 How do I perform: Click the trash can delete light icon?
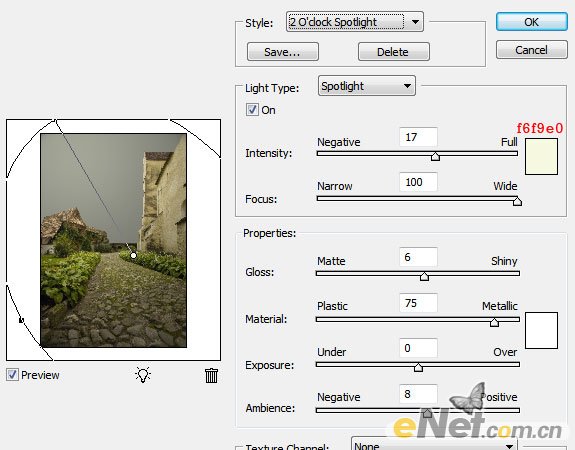pyautogui.click(x=211, y=376)
